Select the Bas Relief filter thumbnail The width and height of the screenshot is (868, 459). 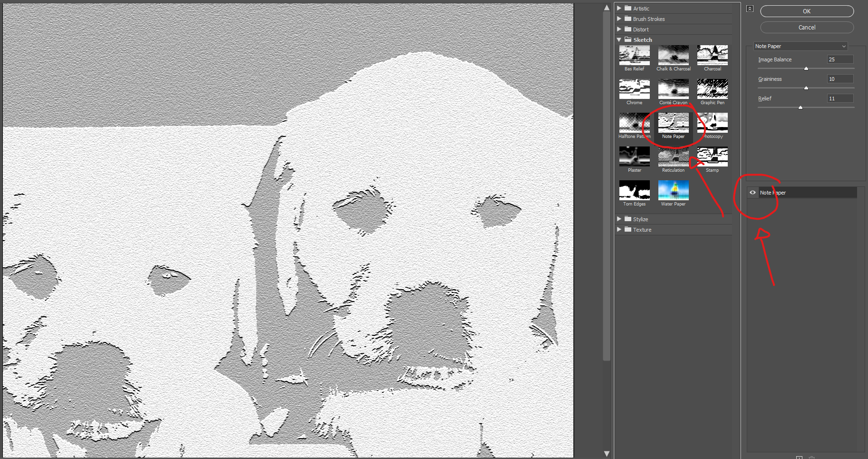pos(634,55)
